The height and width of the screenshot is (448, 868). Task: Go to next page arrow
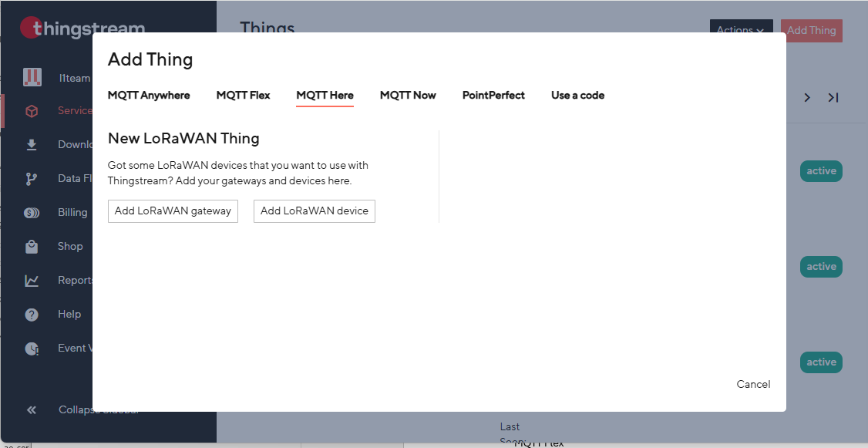[x=807, y=98]
